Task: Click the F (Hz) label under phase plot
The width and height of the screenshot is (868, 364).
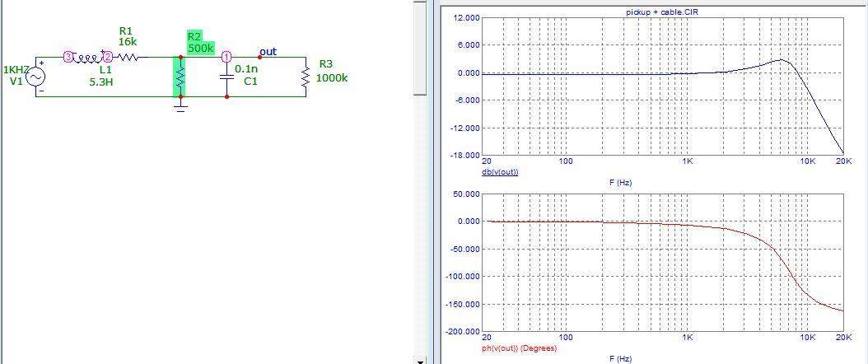Action: pyautogui.click(x=620, y=359)
